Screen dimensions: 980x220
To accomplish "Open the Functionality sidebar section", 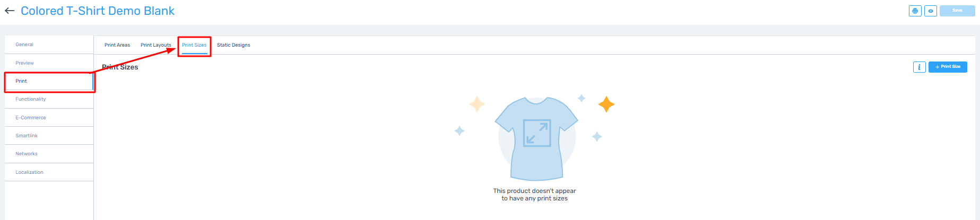I will click(x=31, y=99).
